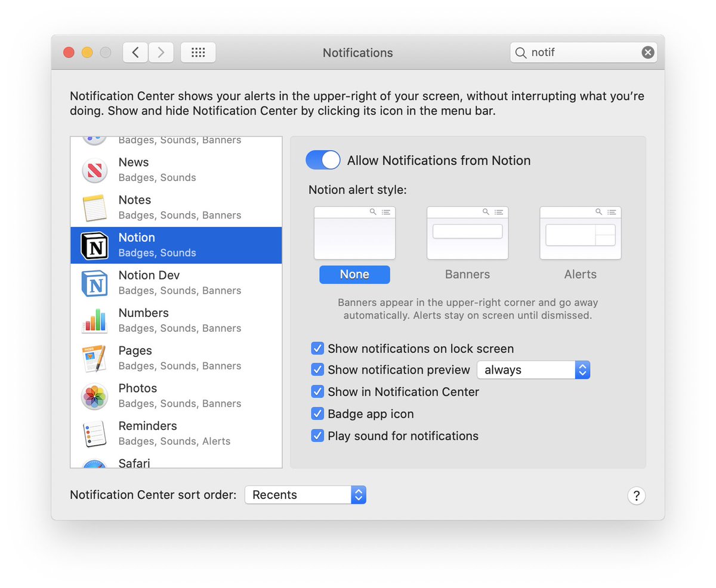Select Reminders in the app list
This screenshot has width=716, height=588.
(176, 433)
